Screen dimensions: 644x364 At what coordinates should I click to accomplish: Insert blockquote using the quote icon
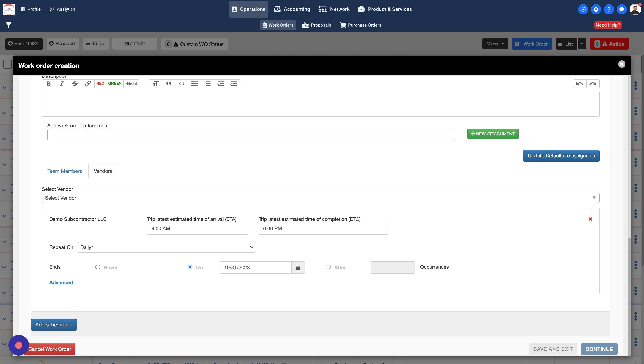pos(168,84)
